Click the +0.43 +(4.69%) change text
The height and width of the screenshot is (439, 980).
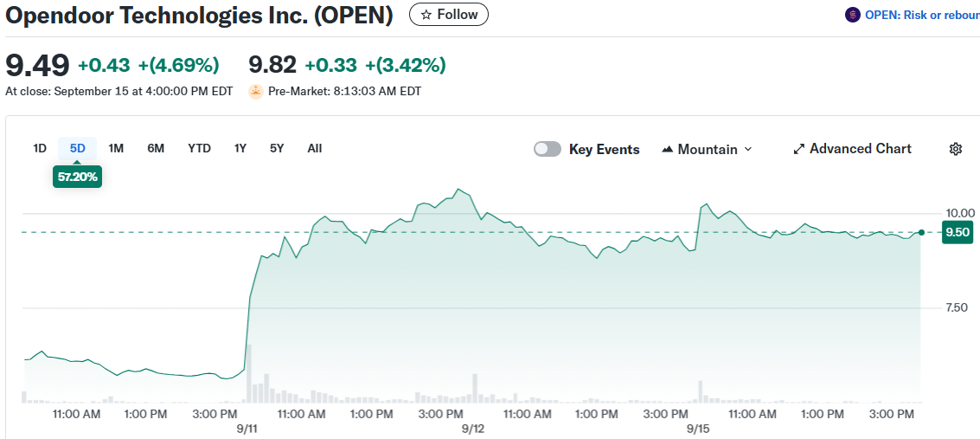tap(148, 65)
